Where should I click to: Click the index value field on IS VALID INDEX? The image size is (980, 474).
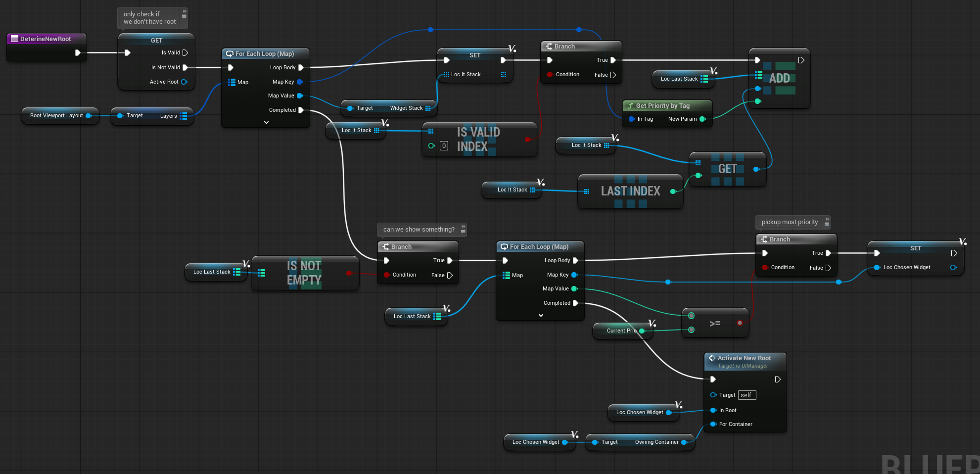444,146
